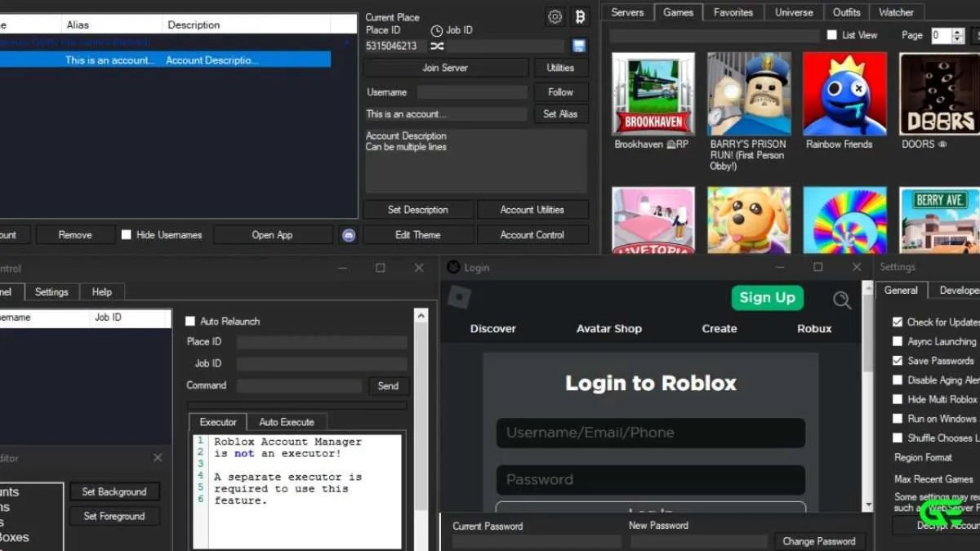Open the BARRY'S PRISON RUN game thumbnail
The height and width of the screenshot is (551, 980).
click(749, 94)
